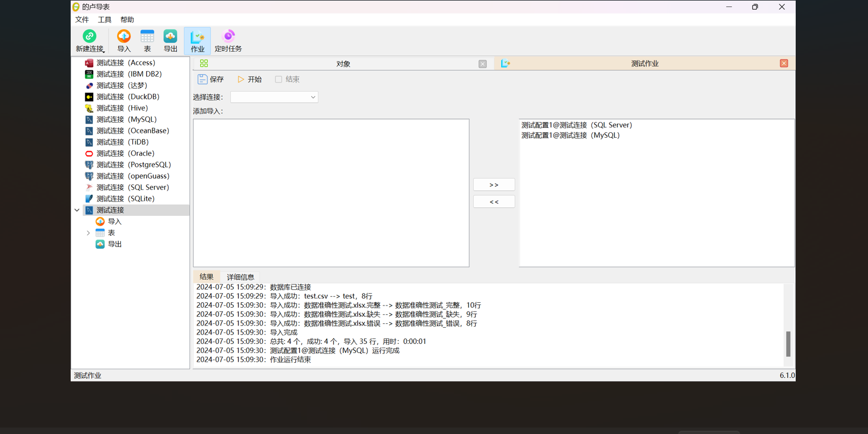This screenshot has height=434, width=868.
Task: Click the 达梦 connection icon
Action: click(x=89, y=85)
